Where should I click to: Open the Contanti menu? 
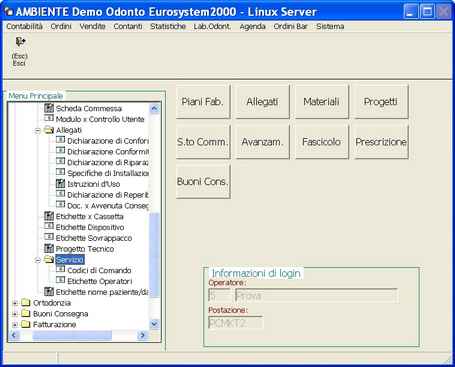point(128,26)
